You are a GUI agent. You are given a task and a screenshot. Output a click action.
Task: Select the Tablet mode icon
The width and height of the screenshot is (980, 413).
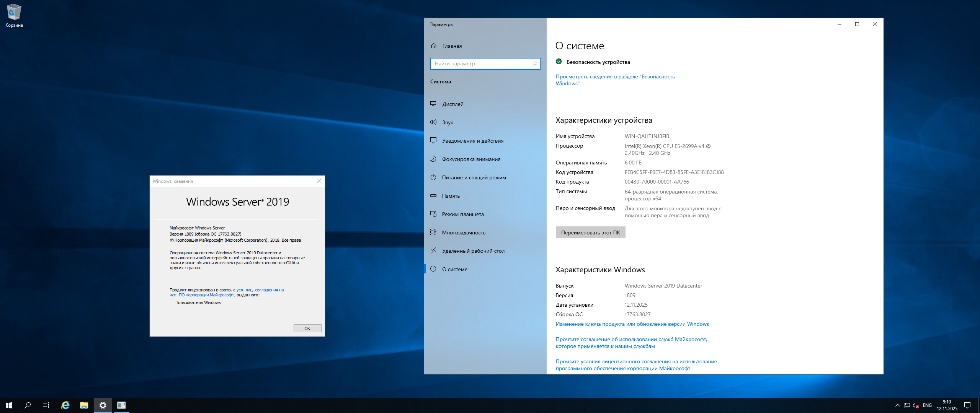click(x=433, y=214)
